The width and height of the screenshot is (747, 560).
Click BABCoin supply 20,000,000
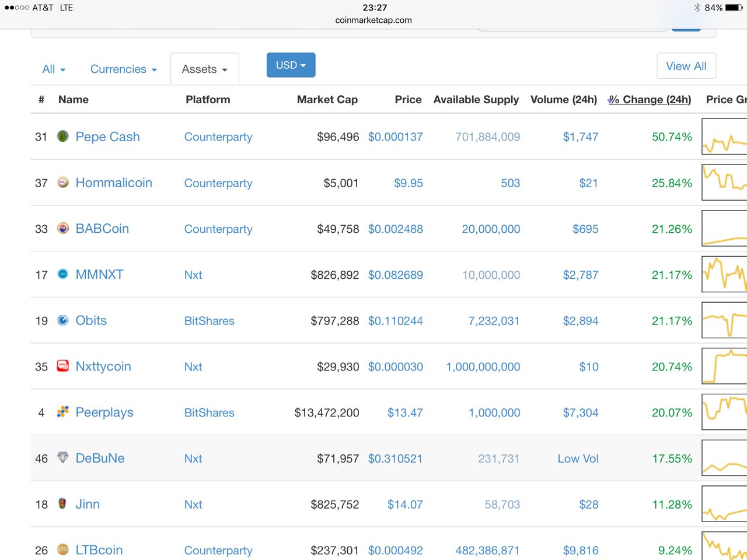point(491,229)
